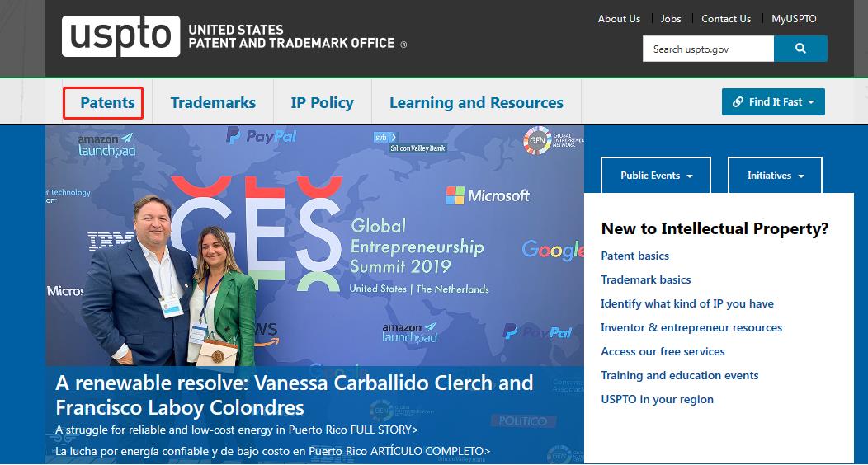This screenshot has height=465, width=868.
Task: Open the Patents menu
Action: 107,103
